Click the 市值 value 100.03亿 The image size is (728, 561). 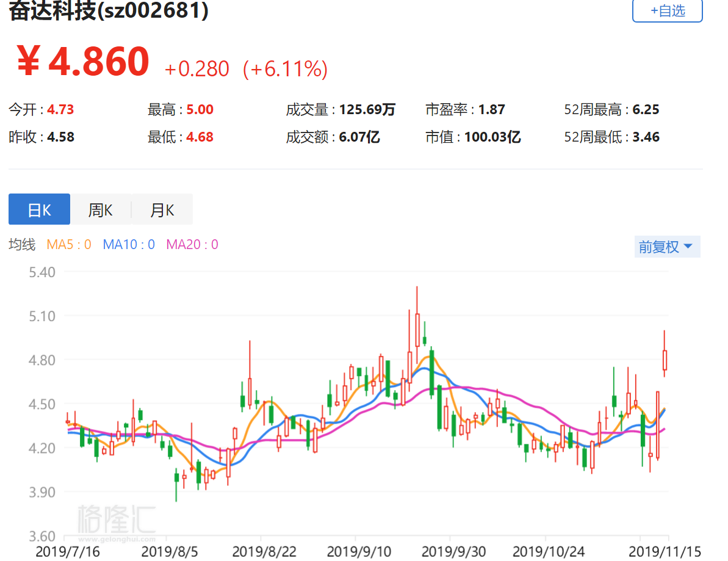click(x=492, y=137)
